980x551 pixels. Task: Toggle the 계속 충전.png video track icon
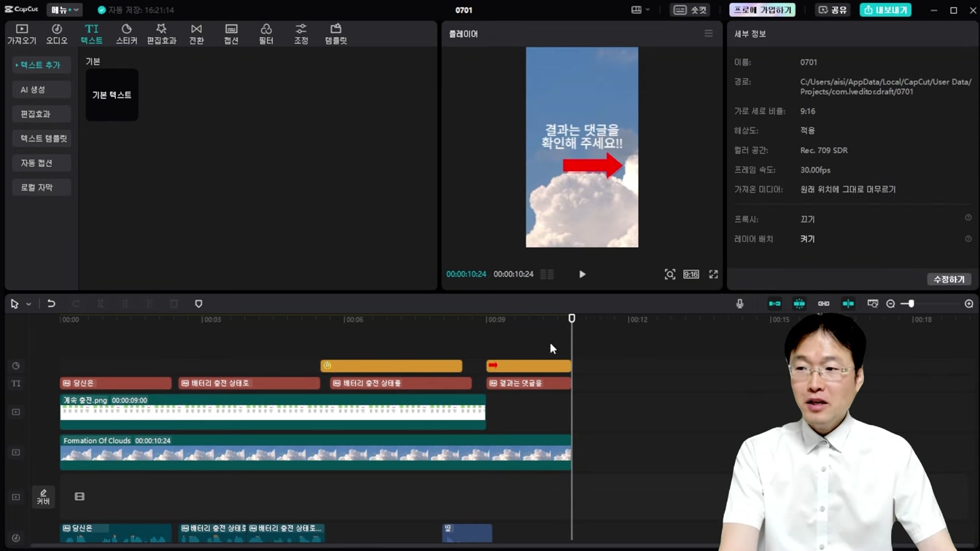point(16,412)
